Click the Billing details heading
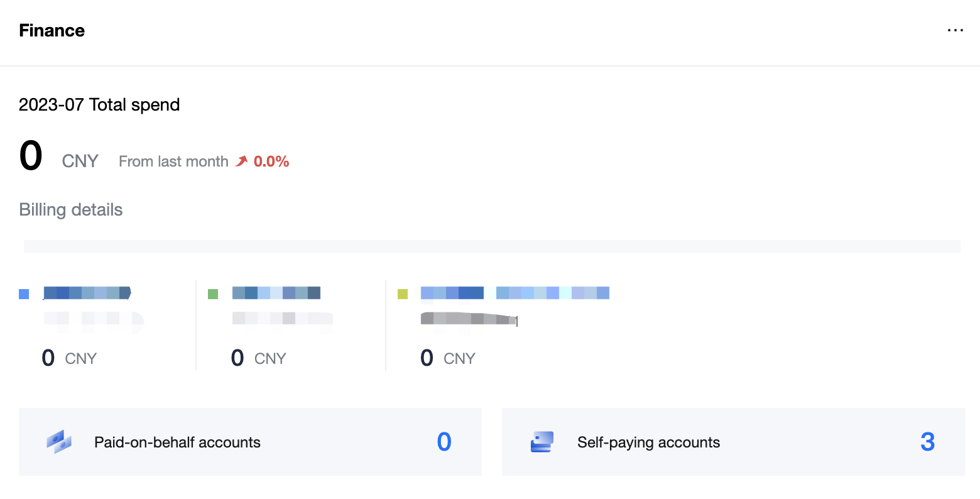Image resolution: width=980 pixels, height=499 pixels. [x=71, y=210]
